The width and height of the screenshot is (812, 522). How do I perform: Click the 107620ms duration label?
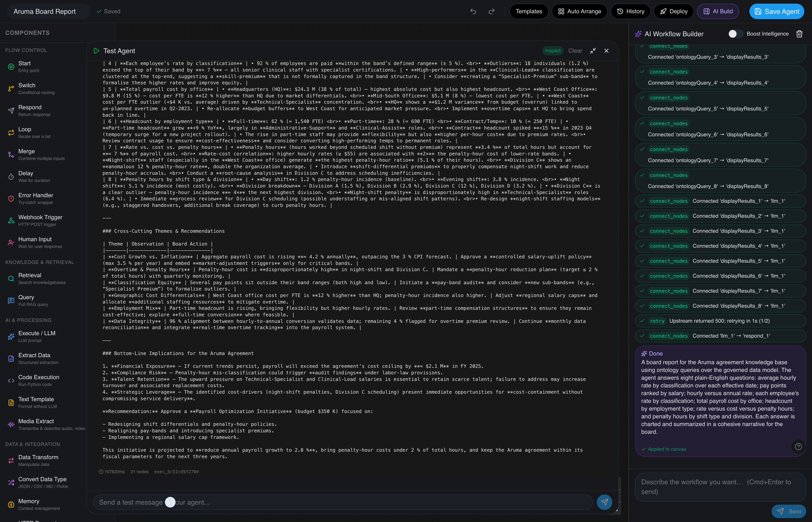pos(112,472)
